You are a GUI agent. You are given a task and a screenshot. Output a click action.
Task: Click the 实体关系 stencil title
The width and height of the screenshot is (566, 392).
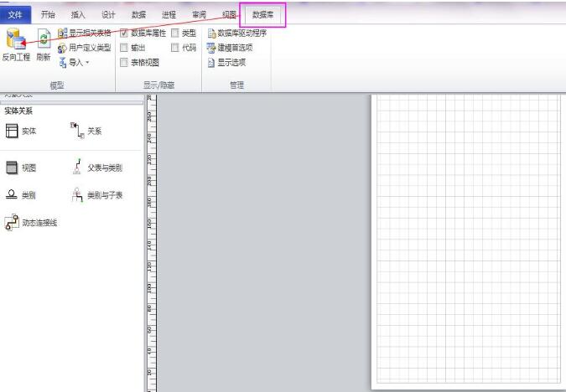[x=18, y=111]
